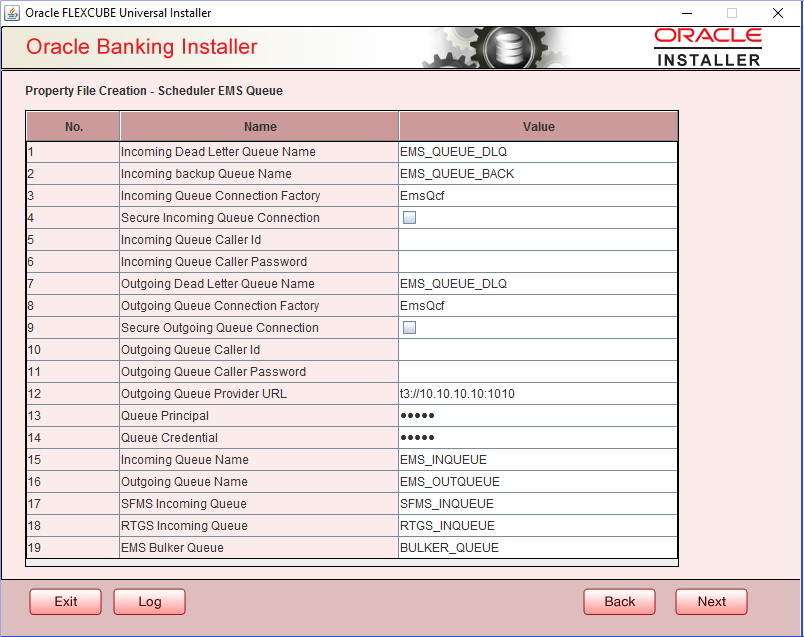Click 'Outgoing Queue Provider URL' name cell

point(259,394)
